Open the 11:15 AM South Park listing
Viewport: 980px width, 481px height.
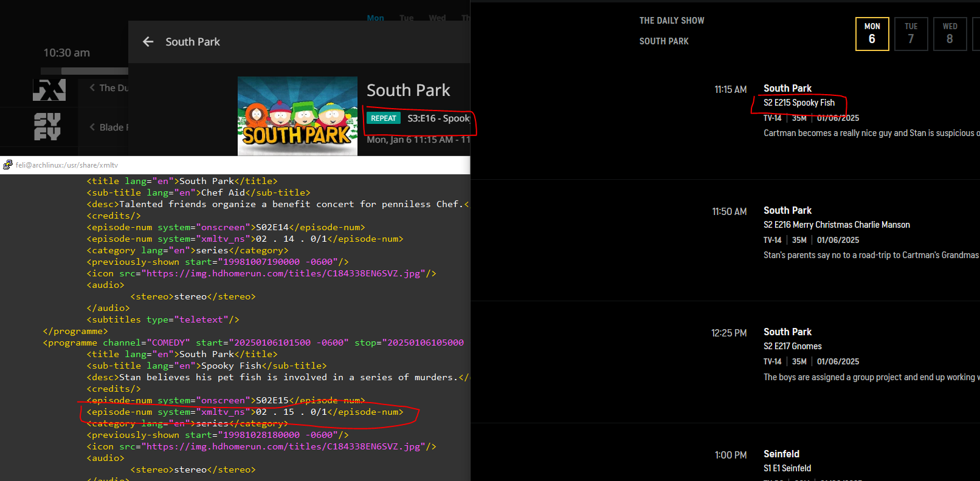787,89
